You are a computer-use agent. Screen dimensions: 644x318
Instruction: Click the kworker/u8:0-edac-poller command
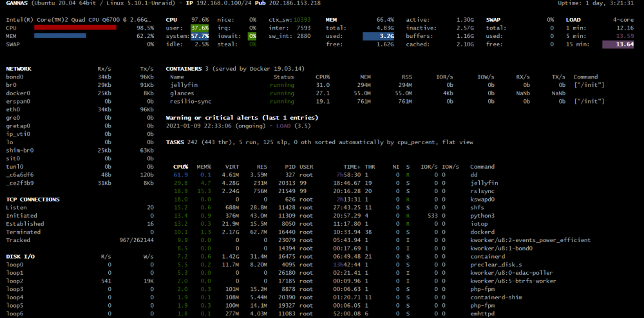tap(511, 273)
